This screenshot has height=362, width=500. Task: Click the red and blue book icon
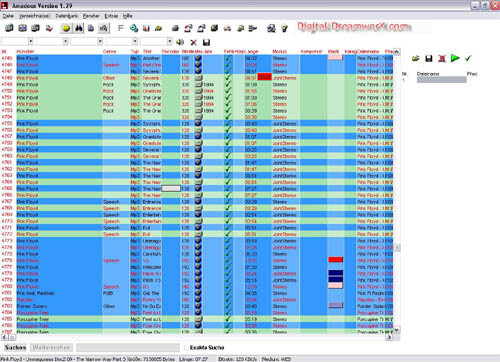(146, 29)
